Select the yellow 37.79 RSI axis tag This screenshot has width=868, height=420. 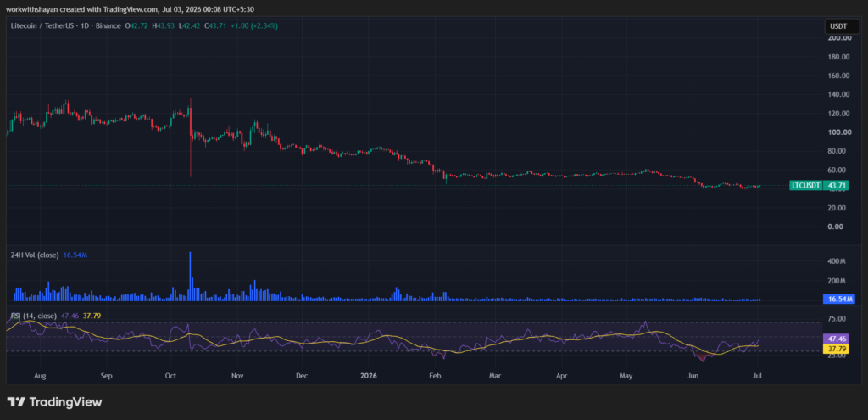click(x=835, y=348)
